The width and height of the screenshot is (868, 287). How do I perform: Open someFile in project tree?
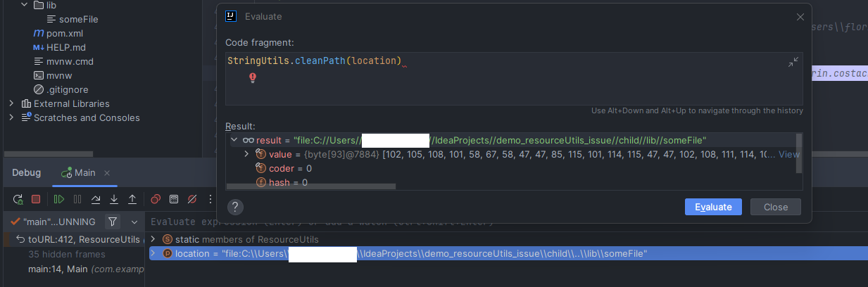pyautogui.click(x=78, y=19)
